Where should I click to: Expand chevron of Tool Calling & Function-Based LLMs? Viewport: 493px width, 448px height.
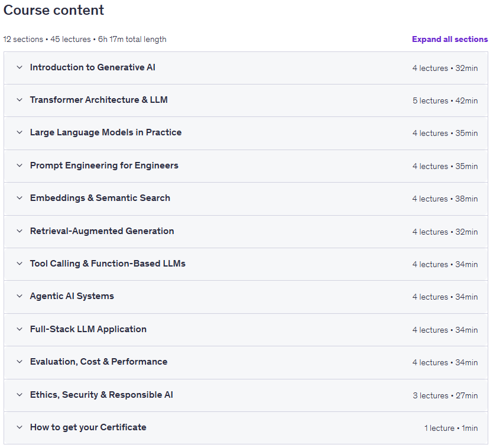tap(20, 264)
